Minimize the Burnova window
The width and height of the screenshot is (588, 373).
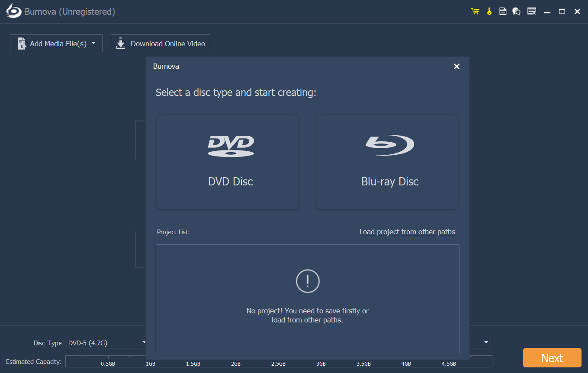(547, 12)
